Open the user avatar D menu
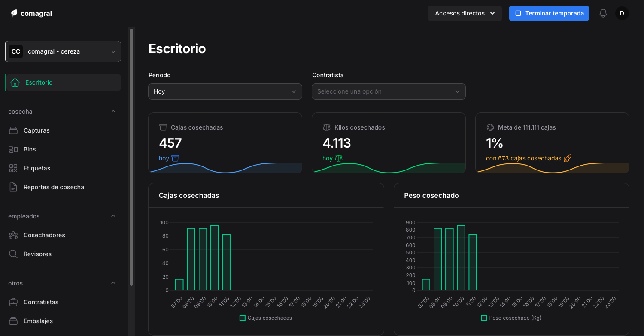The height and width of the screenshot is (336, 644). [x=622, y=13]
